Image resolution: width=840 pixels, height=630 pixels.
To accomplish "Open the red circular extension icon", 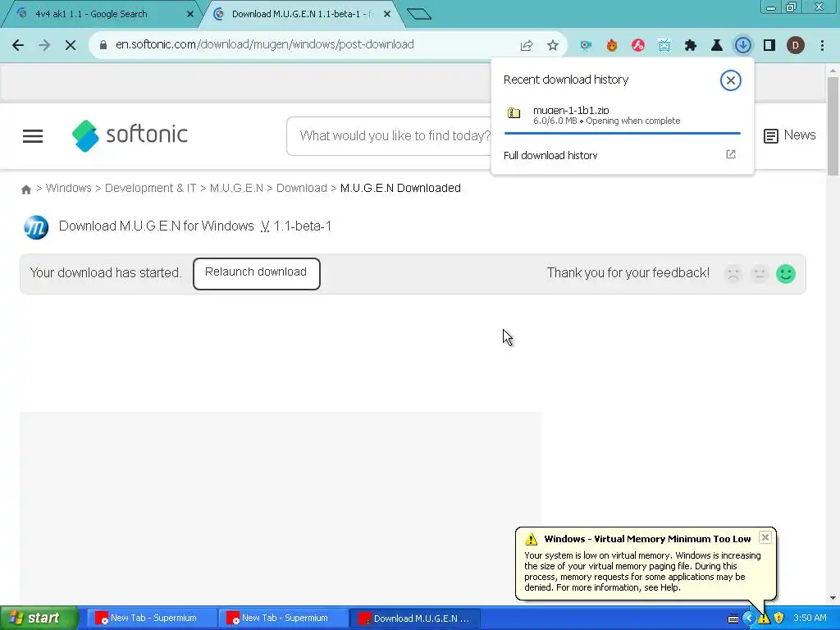I will tap(638, 45).
